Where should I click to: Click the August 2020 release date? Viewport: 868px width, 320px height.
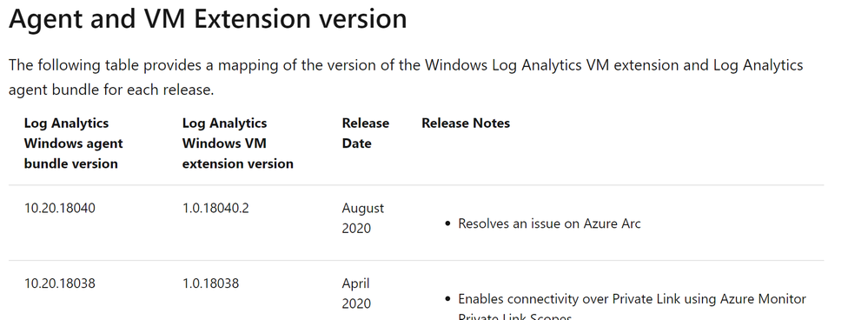point(362,218)
